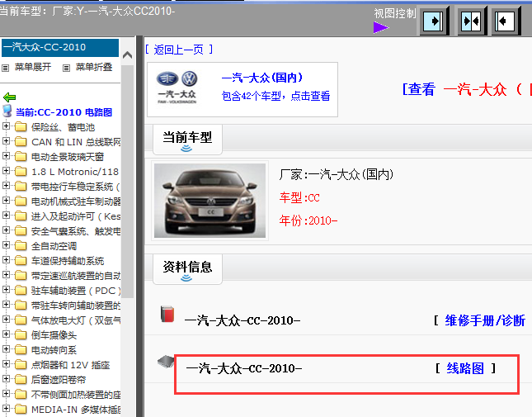
Task: Select the 当前车型 tab
Action: [x=187, y=140]
